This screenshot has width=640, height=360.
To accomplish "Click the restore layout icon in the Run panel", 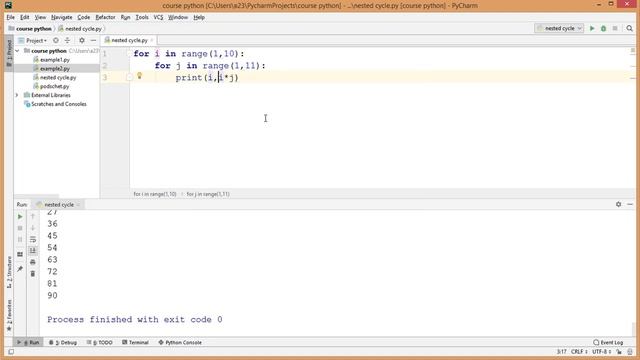I will 20,254.
